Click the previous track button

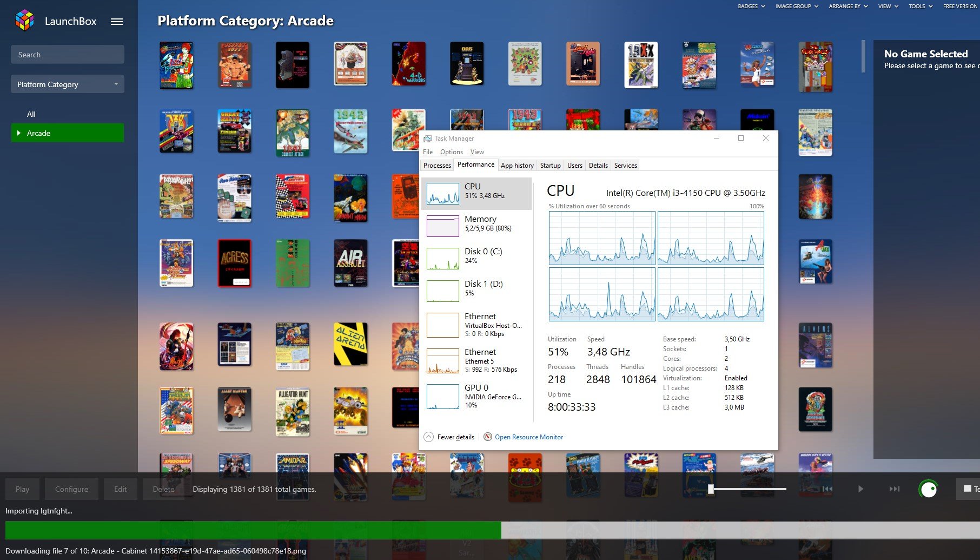coord(827,489)
